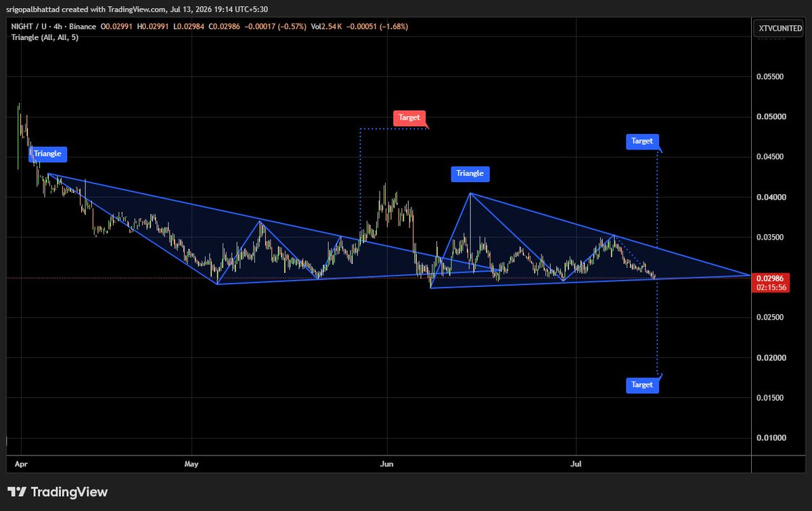Viewport: 812px width, 511px height.
Task: Select the NIGHT / U · 4h · Binance symbol title
Action: (54, 26)
